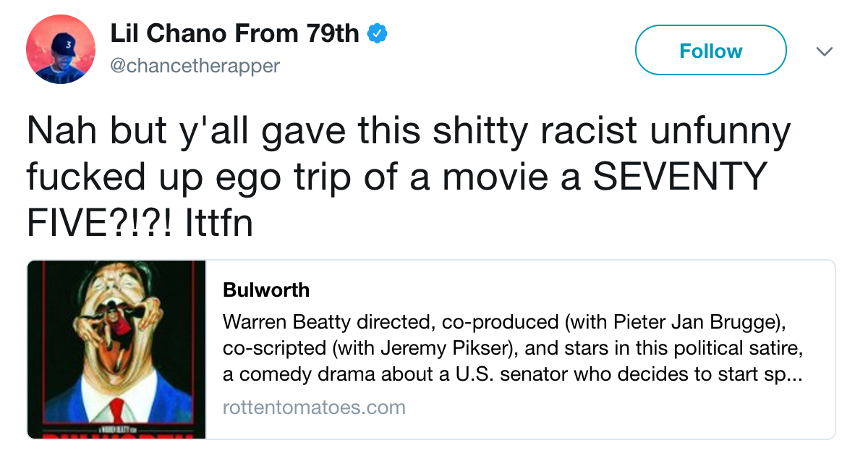The width and height of the screenshot is (868, 456).
Task: Click the blue verified checkmark badge
Action: 378,34
